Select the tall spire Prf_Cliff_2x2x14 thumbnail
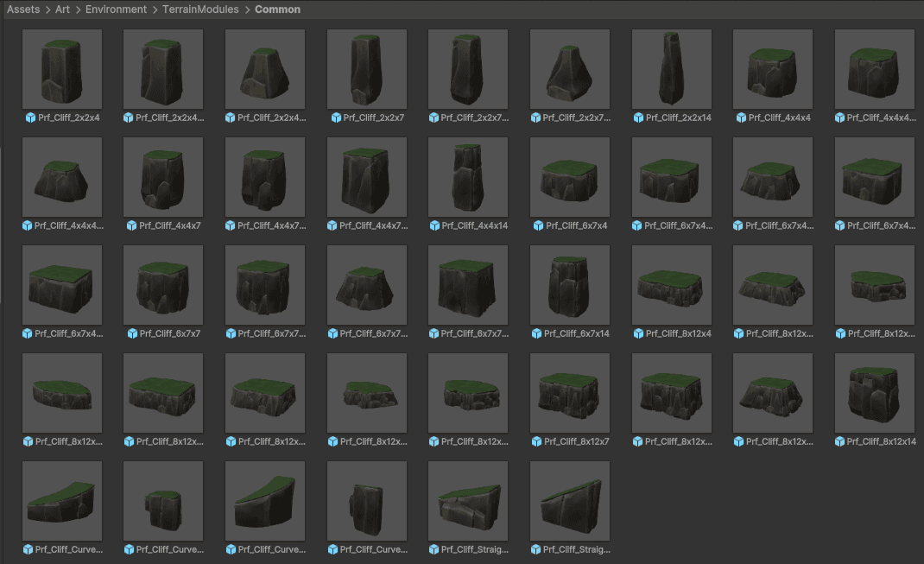The image size is (924, 564). (671, 69)
